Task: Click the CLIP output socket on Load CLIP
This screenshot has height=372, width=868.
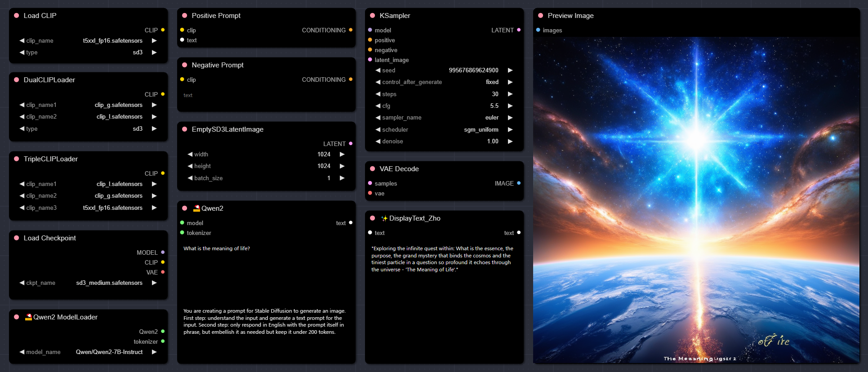Action: [163, 30]
